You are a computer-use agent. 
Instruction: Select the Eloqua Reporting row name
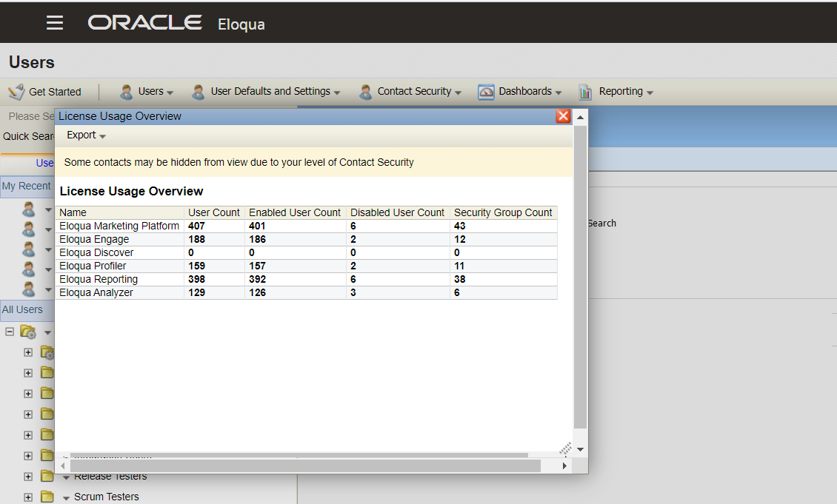[x=99, y=280]
